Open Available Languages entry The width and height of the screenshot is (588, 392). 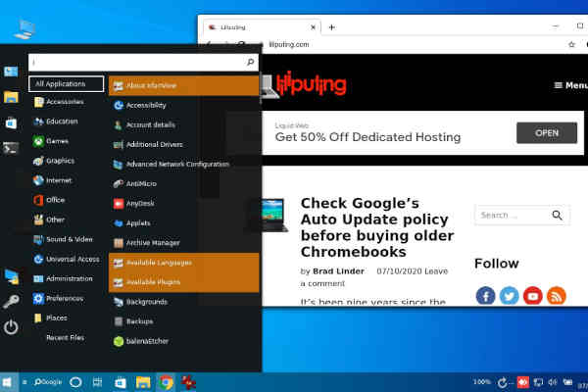(x=184, y=263)
